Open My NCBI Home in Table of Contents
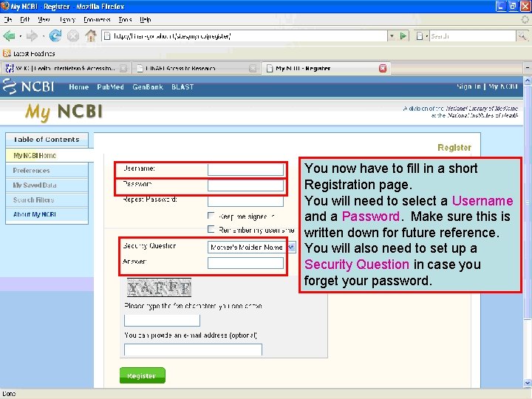This screenshot has height=399, width=532. (x=35, y=155)
